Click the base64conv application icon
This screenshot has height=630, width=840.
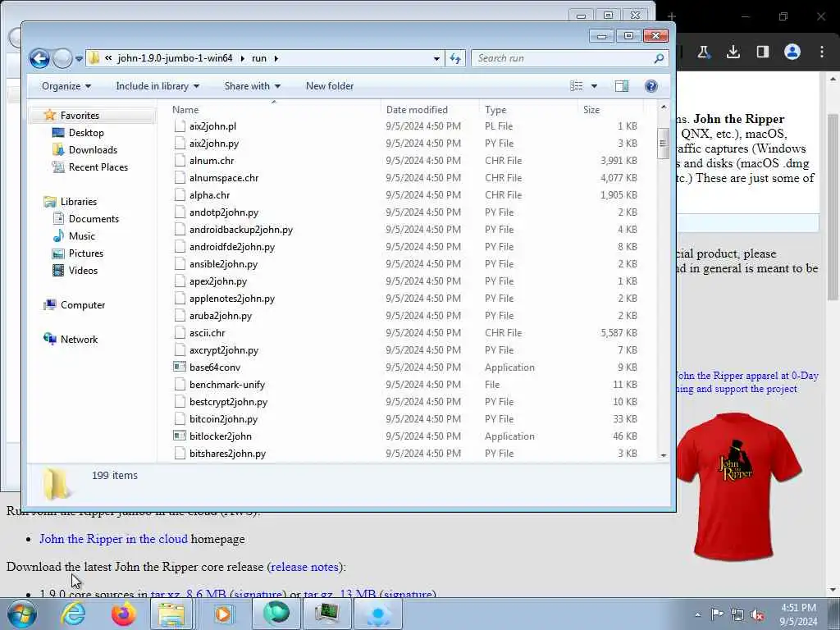coord(180,367)
